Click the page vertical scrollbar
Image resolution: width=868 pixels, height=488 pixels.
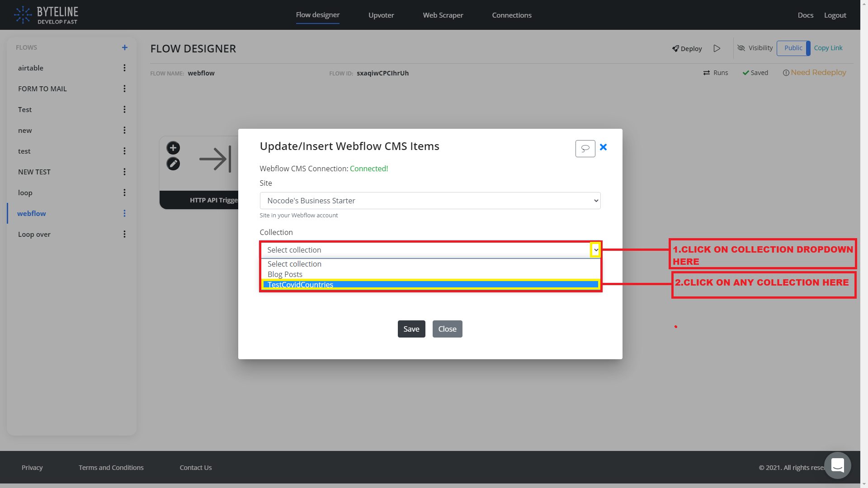(x=864, y=244)
